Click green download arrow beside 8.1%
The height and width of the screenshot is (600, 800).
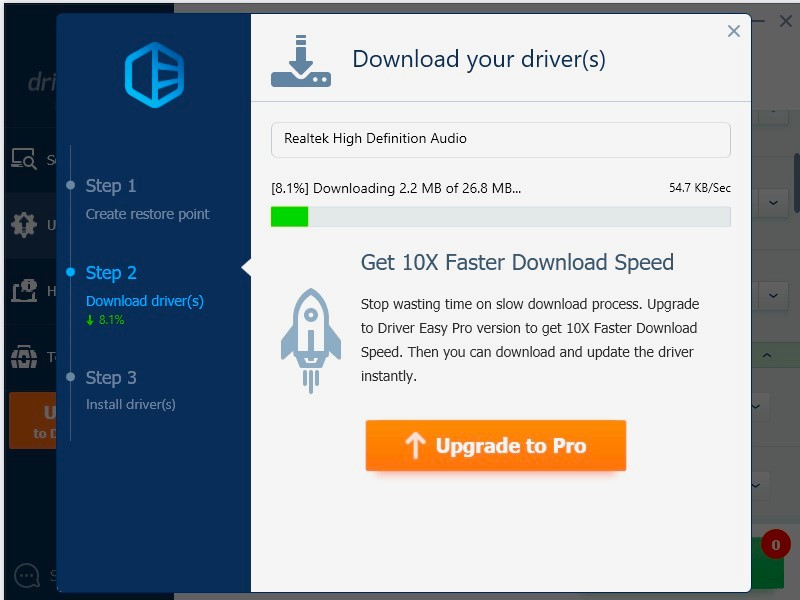[90, 320]
